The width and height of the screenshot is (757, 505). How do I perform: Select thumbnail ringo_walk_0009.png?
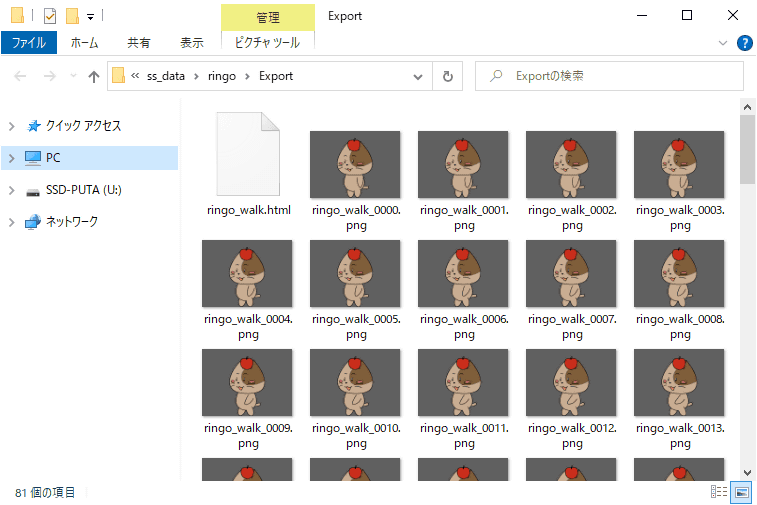247,383
